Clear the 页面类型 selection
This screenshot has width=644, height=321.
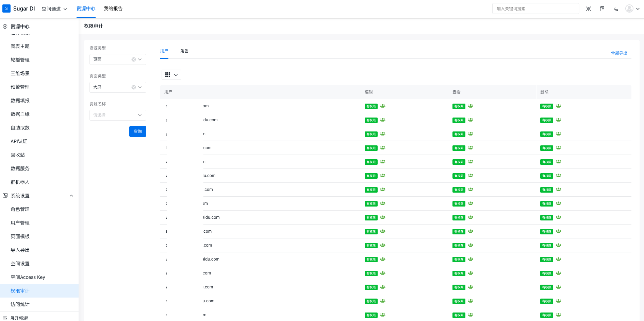point(134,87)
